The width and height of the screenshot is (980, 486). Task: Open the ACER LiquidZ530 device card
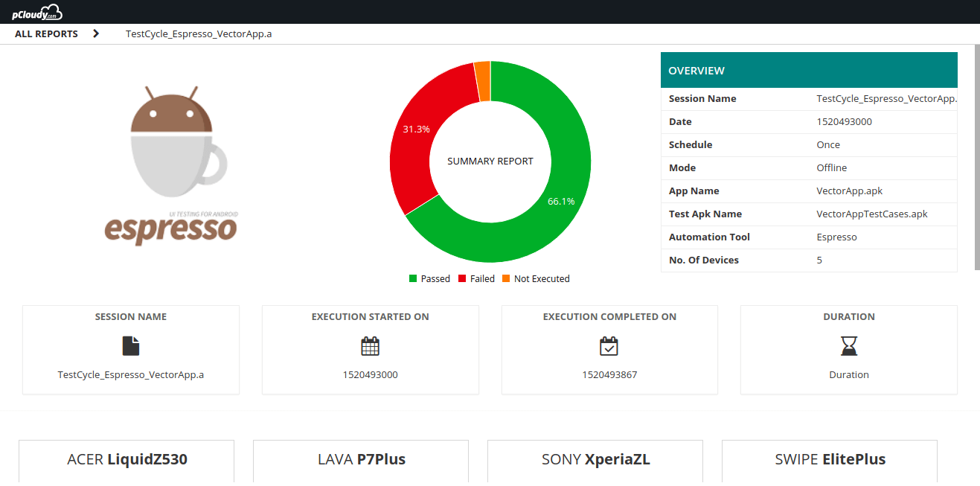pos(126,461)
